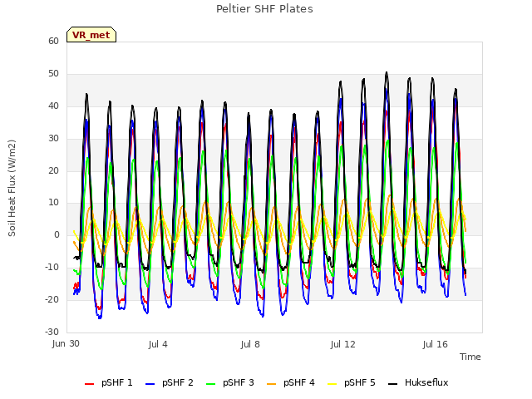Click the Soil Heat Flux axis title
This screenshot has width=532, height=399.
(x=12, y=188)
